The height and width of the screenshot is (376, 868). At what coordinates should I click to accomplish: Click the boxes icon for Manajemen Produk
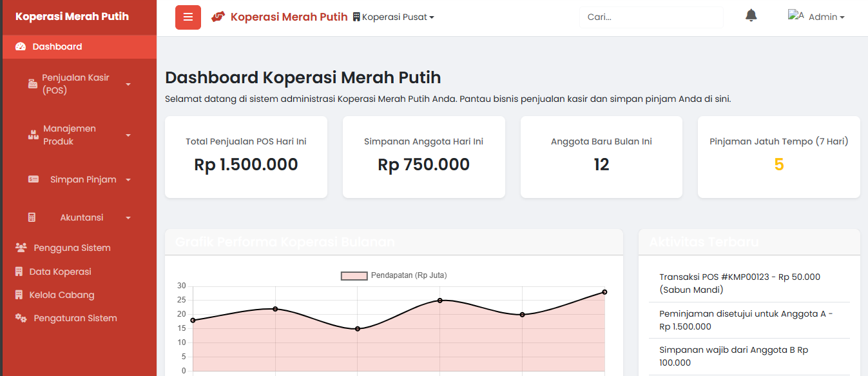34,135
